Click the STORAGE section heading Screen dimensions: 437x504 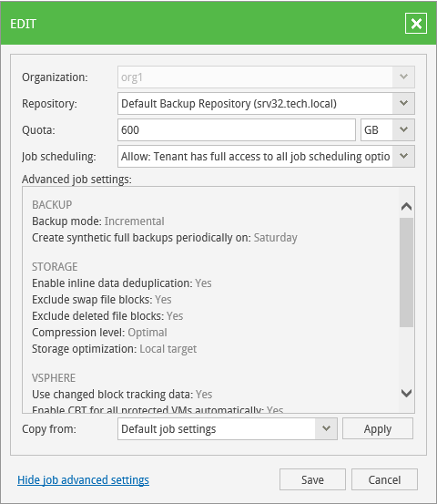tap(55, 267)
